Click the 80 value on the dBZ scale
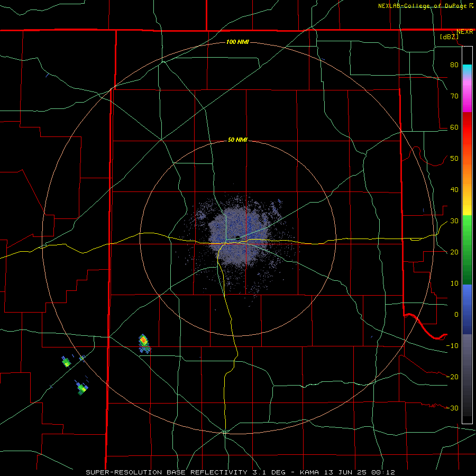 (x=454, y=65)
